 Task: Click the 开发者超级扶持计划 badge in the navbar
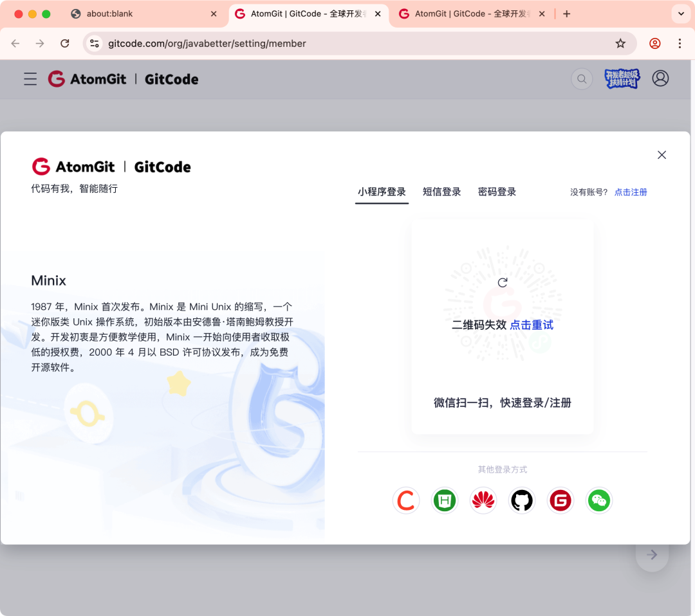click(x=621, y=78)
